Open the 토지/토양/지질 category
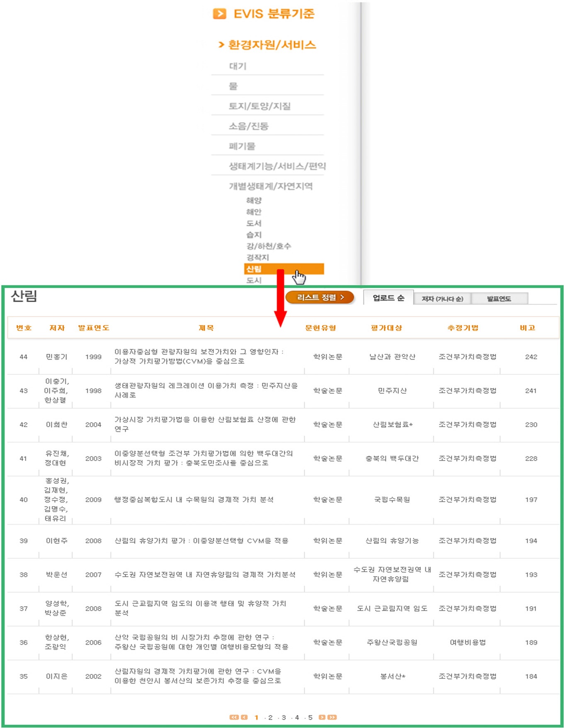The height and width of the screenshot is (728, 565). tap(260, 106)
